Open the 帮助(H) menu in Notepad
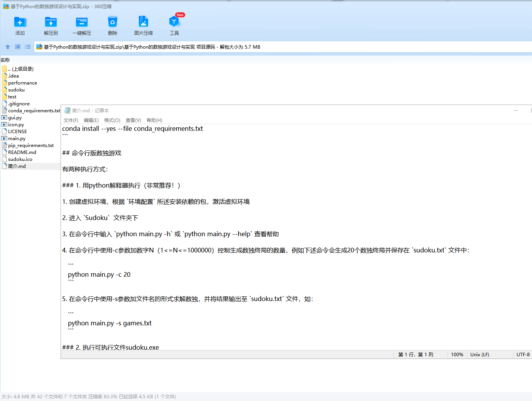 154,120
